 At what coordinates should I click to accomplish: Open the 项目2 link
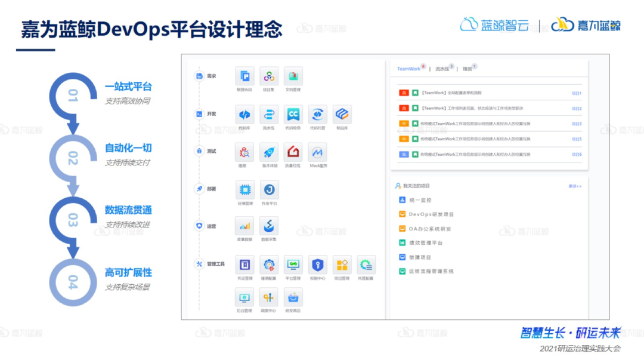coord(576,109)
